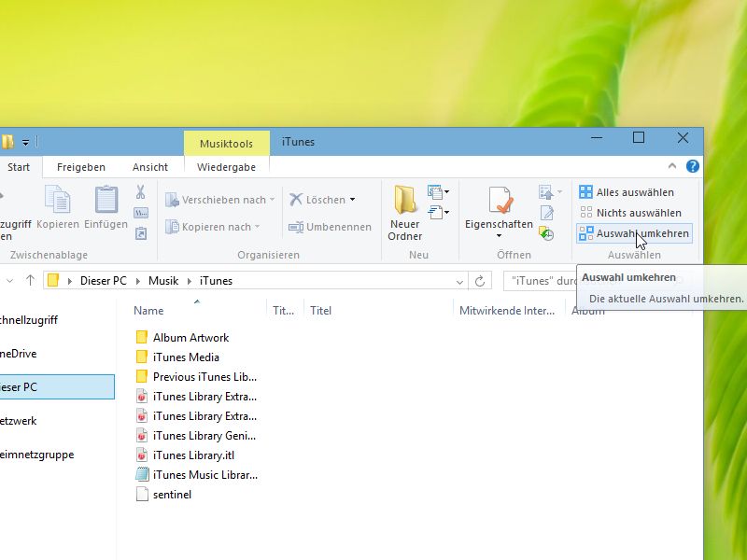
Task: Sort by the Name column header
Action: [x=148, y=311]
